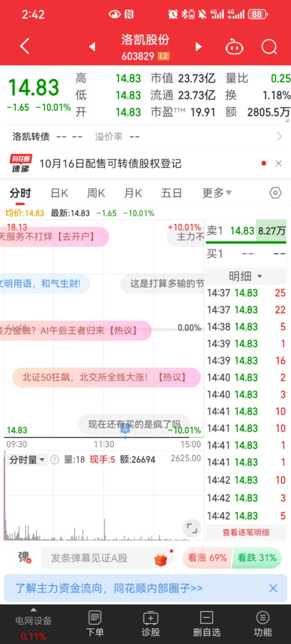Tap 删自选 in bottom bar
This screenshot has height=644, width=291.
pyautogui.click(x=207, y=623)
